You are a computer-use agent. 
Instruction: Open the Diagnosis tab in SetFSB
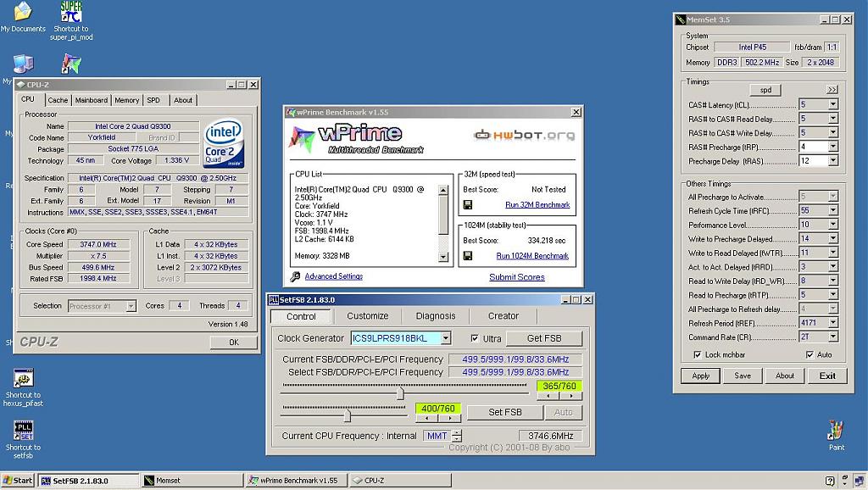pyautogui.click(x=436, y=316)
